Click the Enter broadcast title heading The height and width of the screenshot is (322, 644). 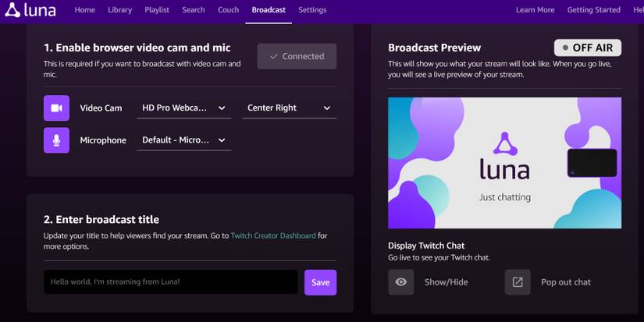point(101,219)
